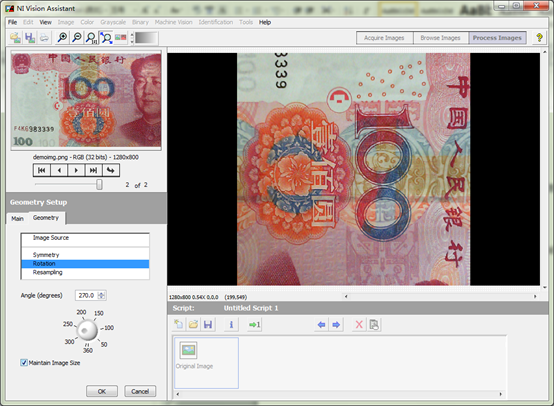Click the banknote thumbnail preview
This screenshot has height=406, width=554.
pos(86,100)
